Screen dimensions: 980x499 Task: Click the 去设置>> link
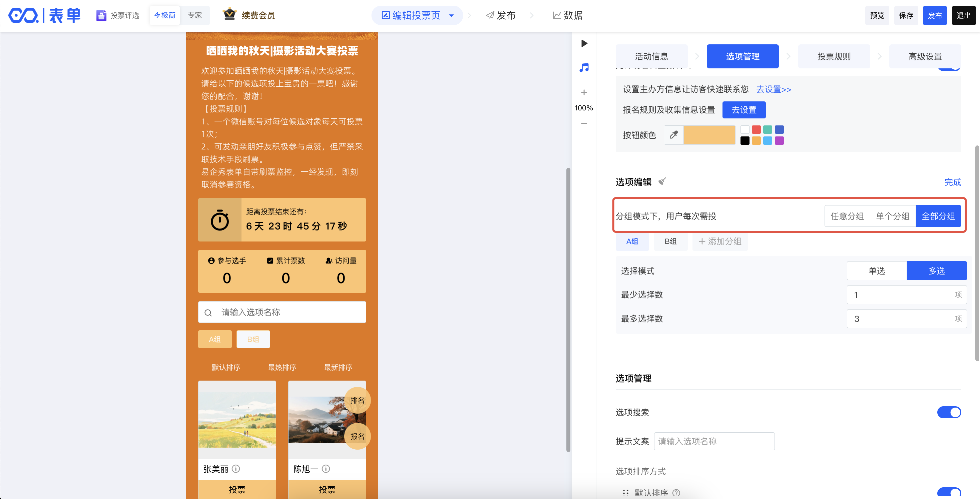[774, 89]
